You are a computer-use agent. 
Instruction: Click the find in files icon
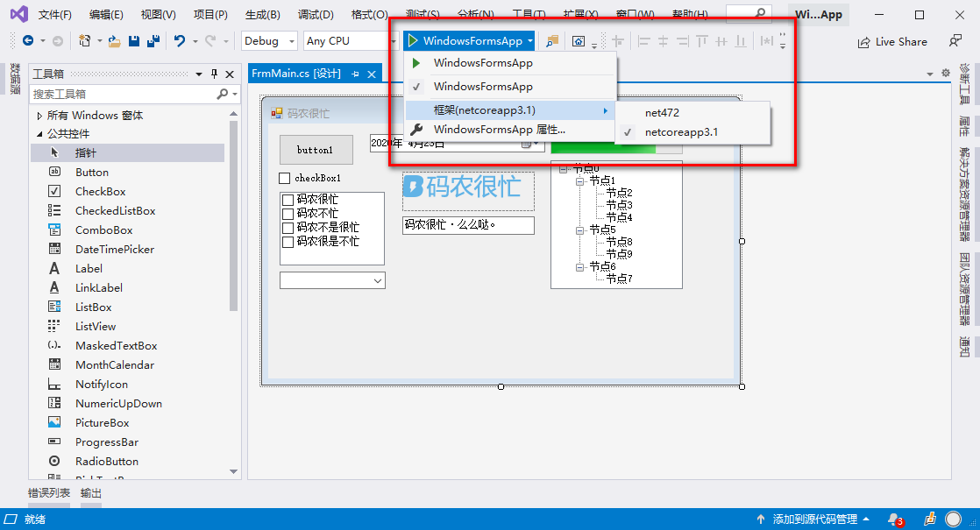[552, 41]
